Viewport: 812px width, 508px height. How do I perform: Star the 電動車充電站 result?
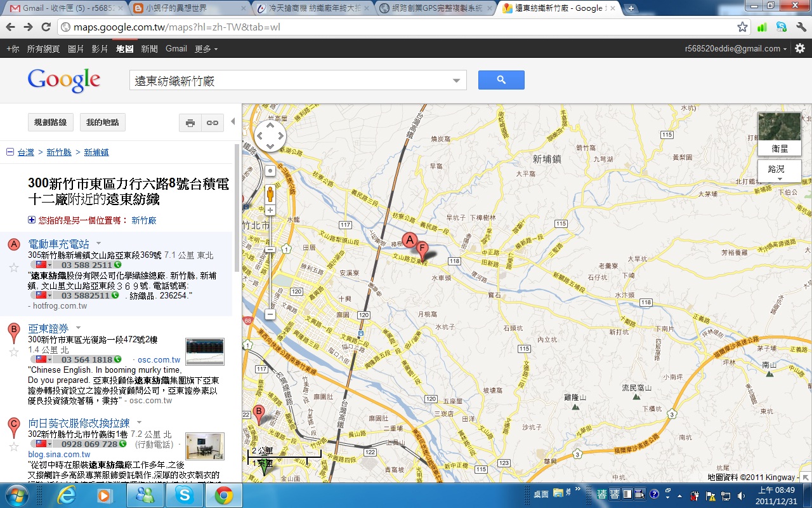13,267
